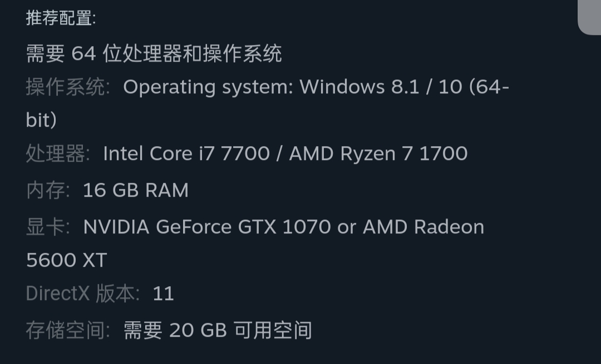Select the 显卡 label
The height and width of the screenshot is (364, 601).
(x=48, y=227)
